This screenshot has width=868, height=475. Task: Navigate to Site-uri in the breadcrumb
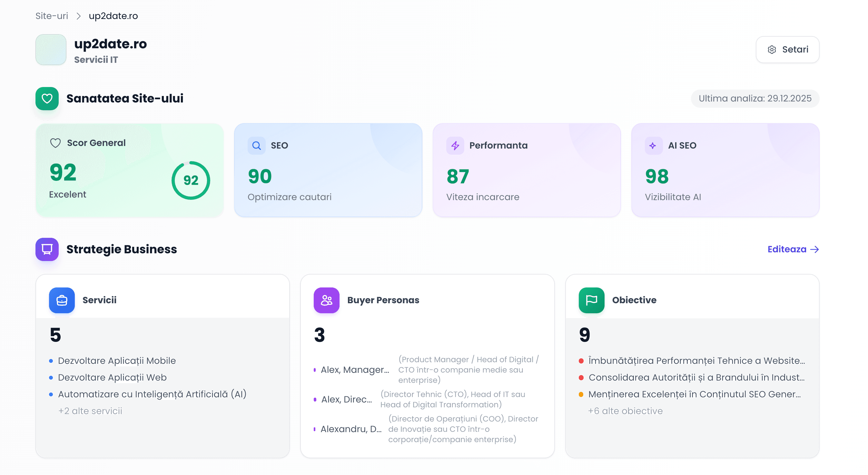[52, 15]
